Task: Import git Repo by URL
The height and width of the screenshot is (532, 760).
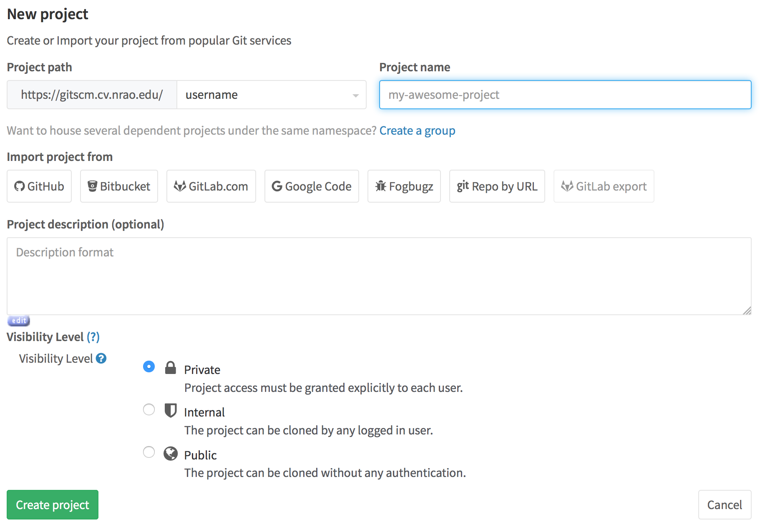Action: click(x=497, y=186)
